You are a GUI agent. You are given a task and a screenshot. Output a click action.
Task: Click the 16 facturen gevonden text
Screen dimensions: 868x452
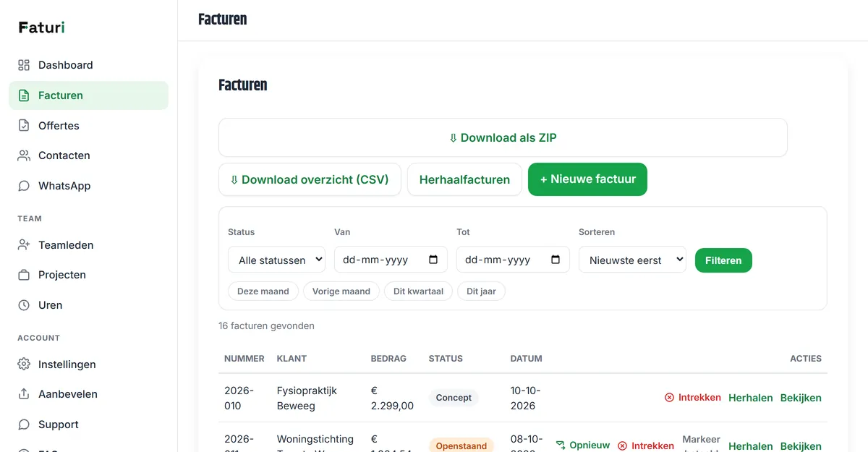click(x=266, y=326)
